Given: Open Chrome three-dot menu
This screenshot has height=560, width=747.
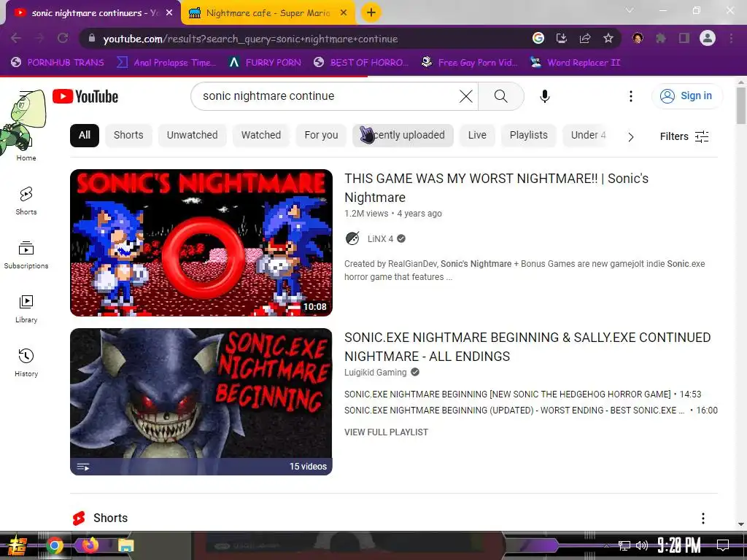Looking at the screenshot, I should pos(731,38).
